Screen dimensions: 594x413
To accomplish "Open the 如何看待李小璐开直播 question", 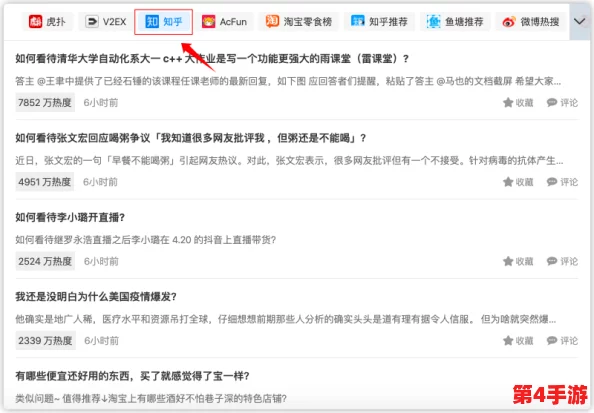I will click(x=70, y=217).
